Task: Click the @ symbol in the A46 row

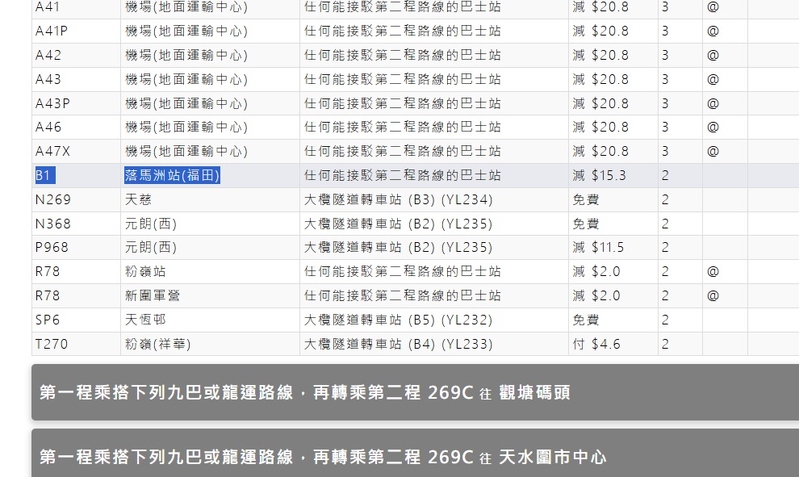Action: coord(713,127)
